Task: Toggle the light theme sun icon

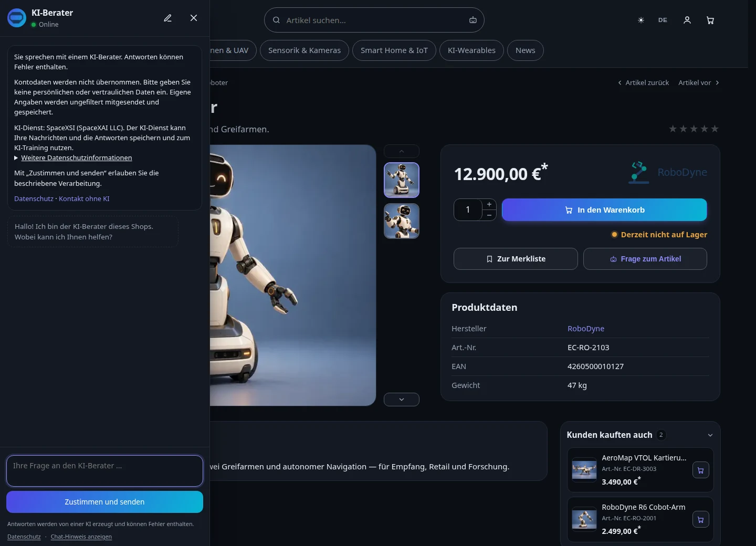Action: pos(641,20)
